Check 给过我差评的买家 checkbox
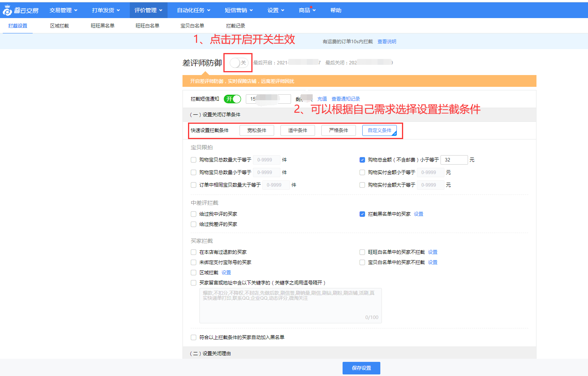The height and width of the screenshot is (376, 588). 194,224
